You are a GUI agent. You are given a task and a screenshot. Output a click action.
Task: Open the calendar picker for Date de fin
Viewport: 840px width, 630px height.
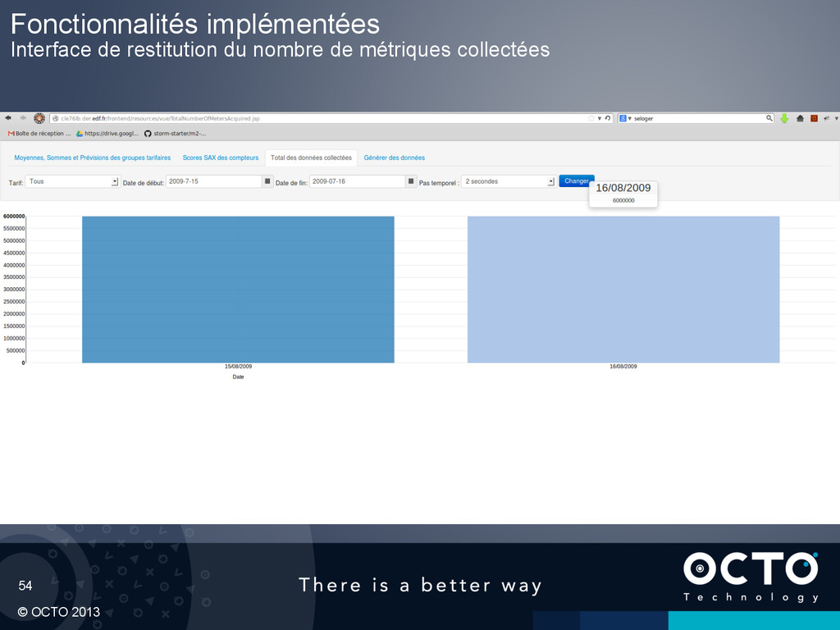(x=411, y=181)
